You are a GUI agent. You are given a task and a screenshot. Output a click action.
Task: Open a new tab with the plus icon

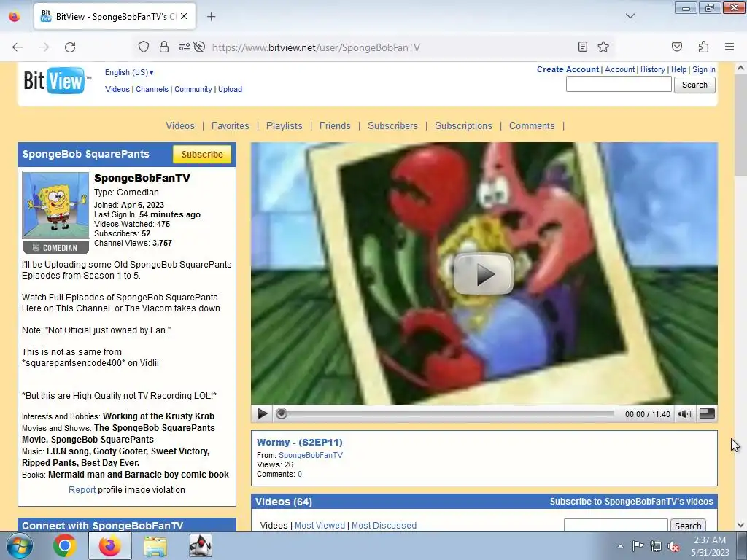click(x=211, y=17)
